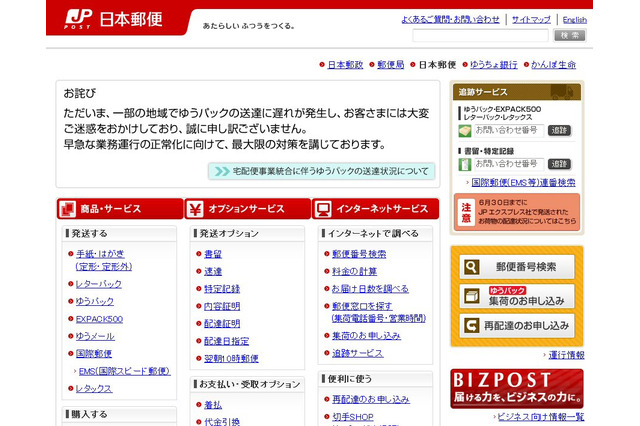Open the 配達日指定 option link

coord(227,341)
